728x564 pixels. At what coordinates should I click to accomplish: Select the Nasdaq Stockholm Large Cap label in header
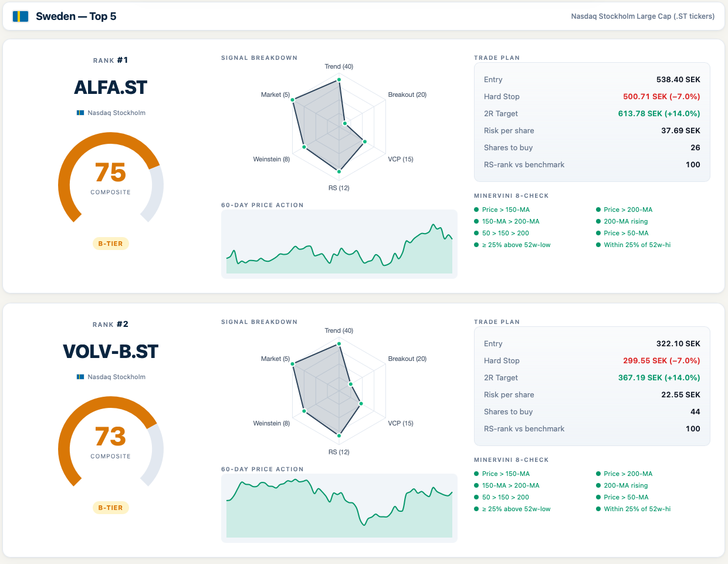642,16
